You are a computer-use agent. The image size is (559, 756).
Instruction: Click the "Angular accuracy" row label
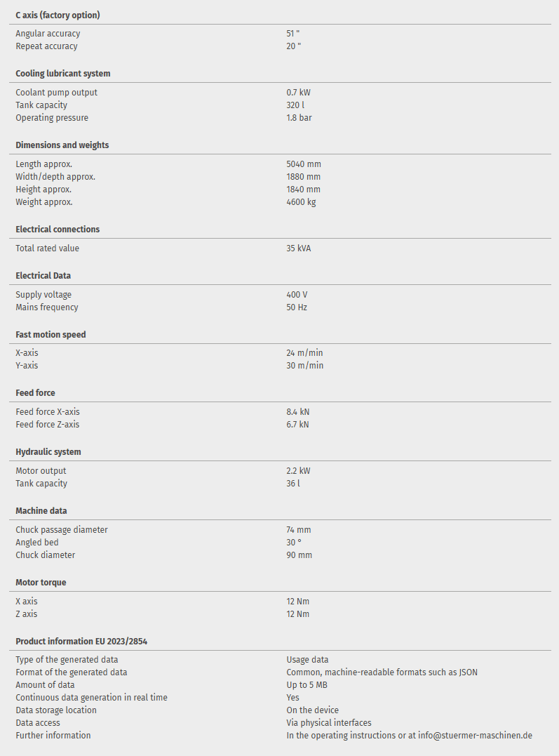pos(48,34)
